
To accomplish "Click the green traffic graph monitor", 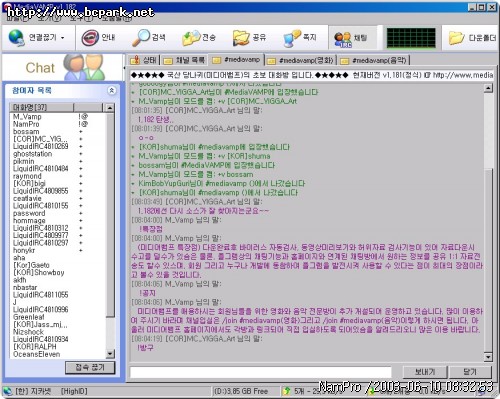I will [x=411, y=38].
